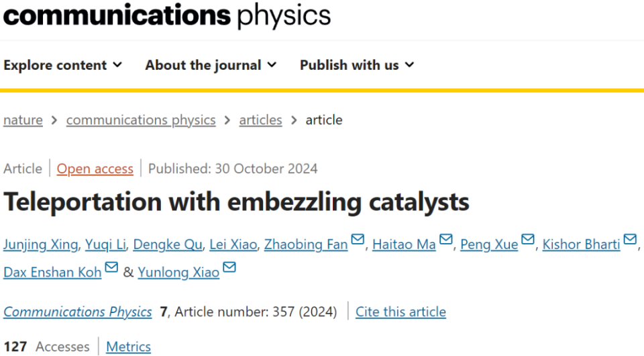This screenshot has height=356, width=644.
Task: Open communications physics breadcrumb link
Action: pyautogui.click(x=141, y=120)
